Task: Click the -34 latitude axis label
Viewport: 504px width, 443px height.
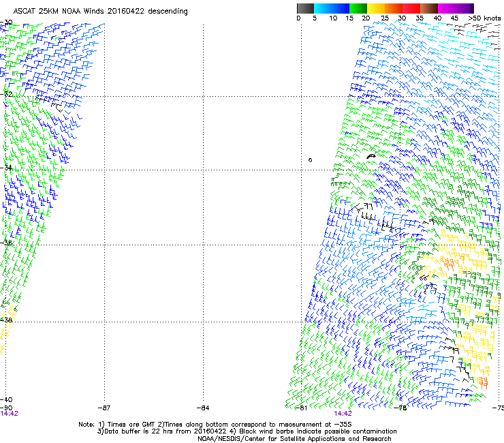Action: point(6,168)
